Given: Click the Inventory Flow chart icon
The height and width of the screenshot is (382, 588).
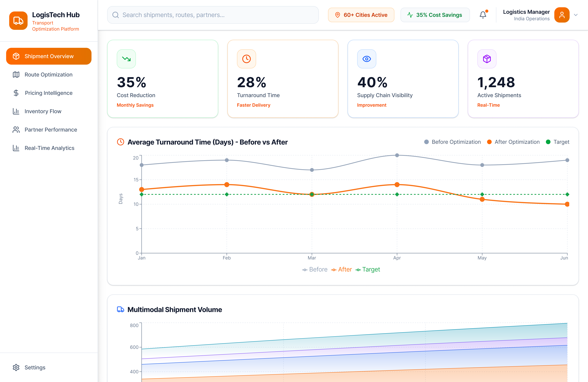Looking at the screenshot, I should [x=16, y=111].
